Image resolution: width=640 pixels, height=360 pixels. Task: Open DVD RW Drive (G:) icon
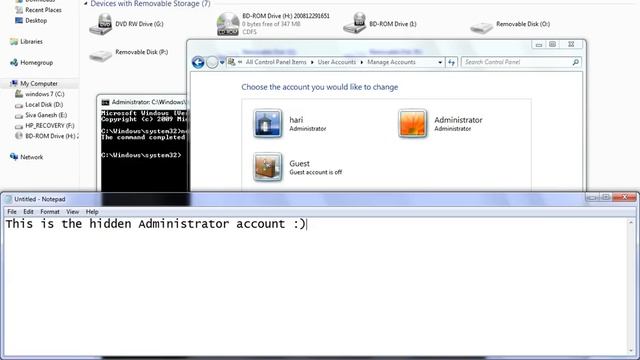(100, 24)
